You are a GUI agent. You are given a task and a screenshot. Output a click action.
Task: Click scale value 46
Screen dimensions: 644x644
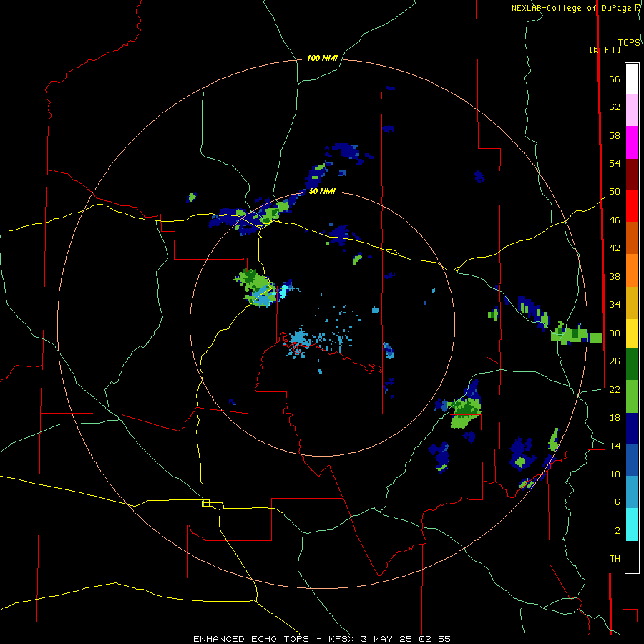click(615, 220)
